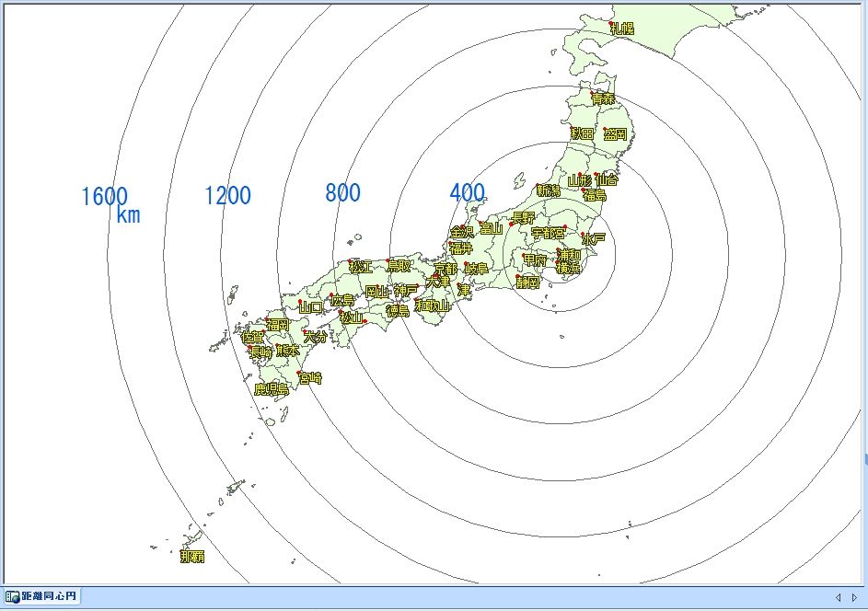Viewport: 868px width, 611px height.
Task: Click the 福岡 city label
Action: tap(278, 326)
